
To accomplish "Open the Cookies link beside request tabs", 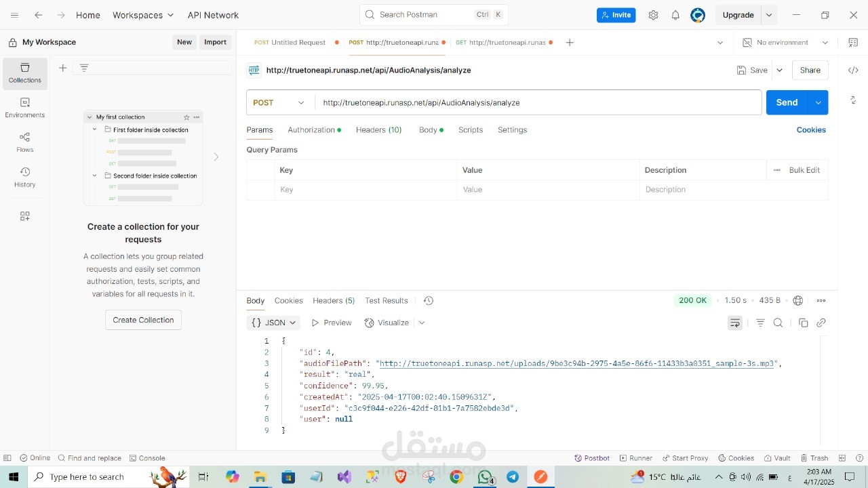I will (x=811, y=130).
